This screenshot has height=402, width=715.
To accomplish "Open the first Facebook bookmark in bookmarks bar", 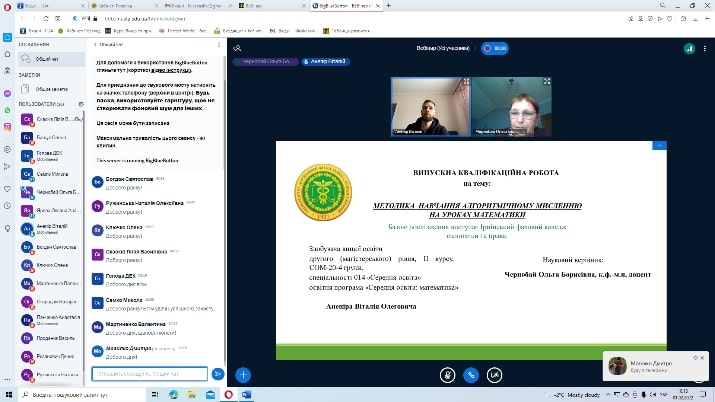I will click(x=36, y=31).
